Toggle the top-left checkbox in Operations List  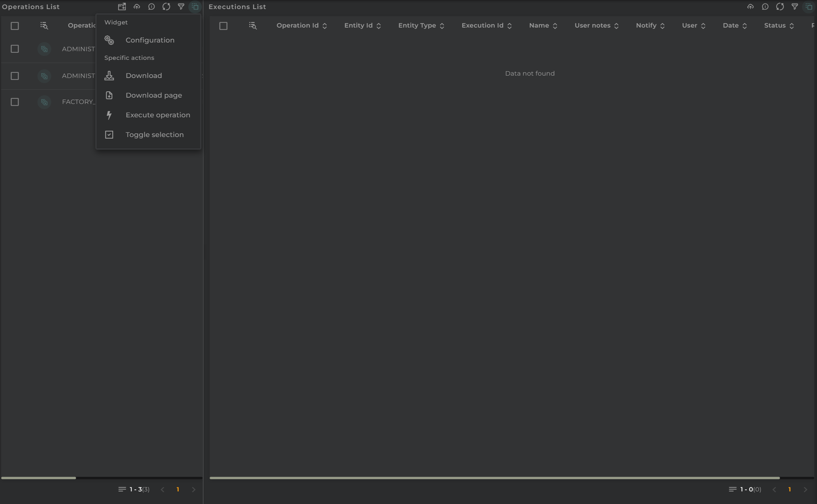[15, 26]
